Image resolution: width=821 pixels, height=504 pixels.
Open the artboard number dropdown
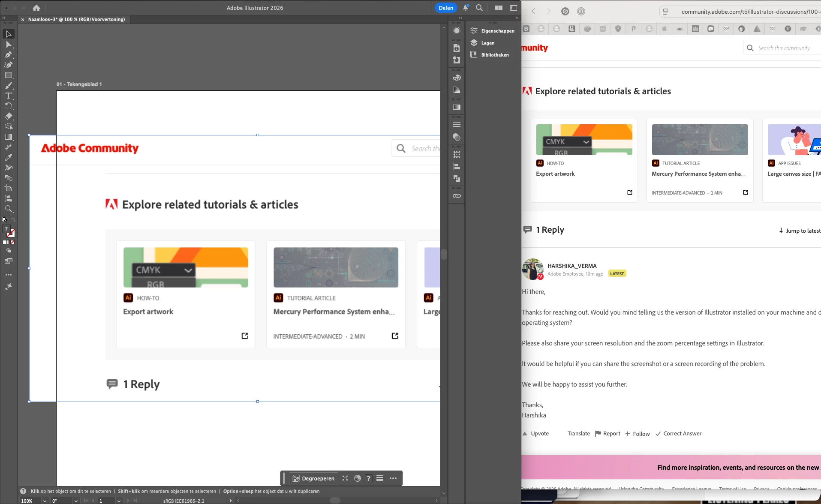pos(119,501)
